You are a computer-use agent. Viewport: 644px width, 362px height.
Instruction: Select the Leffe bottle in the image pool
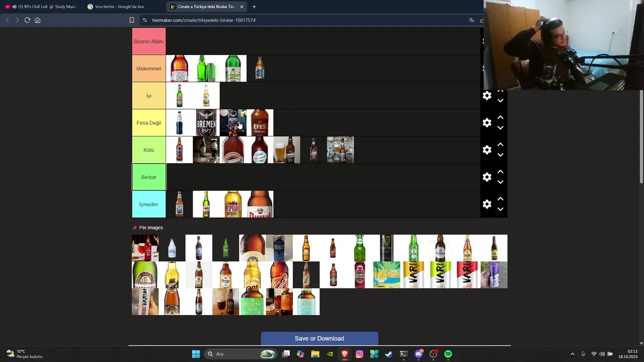[467, 248]
